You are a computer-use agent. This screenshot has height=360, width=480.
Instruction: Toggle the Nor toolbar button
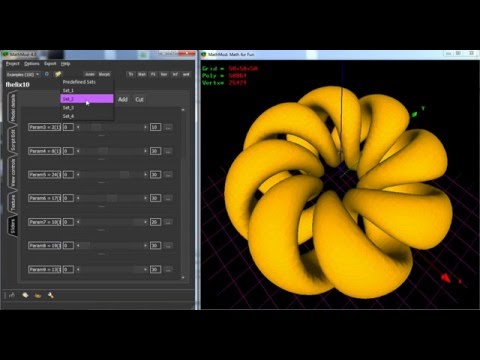pos(164,74)
